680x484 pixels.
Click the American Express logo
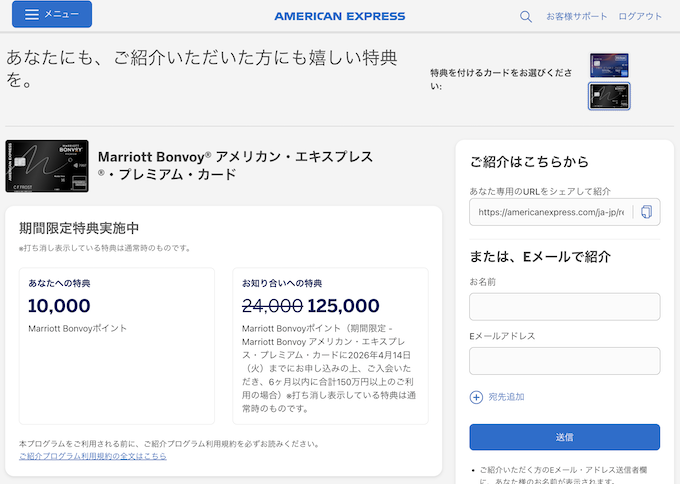point(340,16)
